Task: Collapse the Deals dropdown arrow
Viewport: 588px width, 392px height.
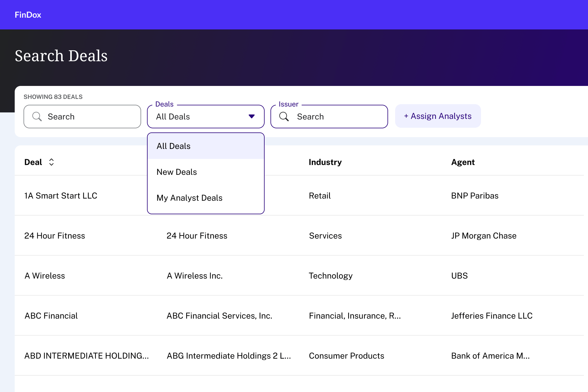Action: pyautogui.click(x=251, y=116)
